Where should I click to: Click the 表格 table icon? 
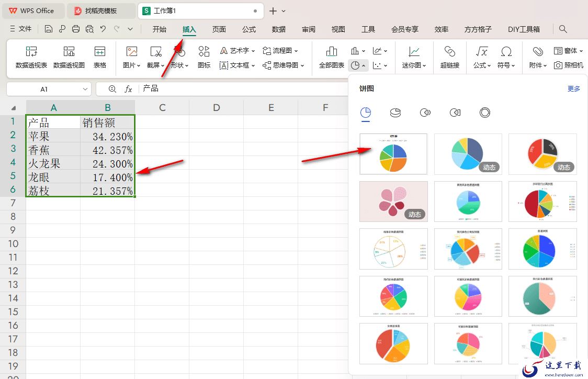point(99,51)
